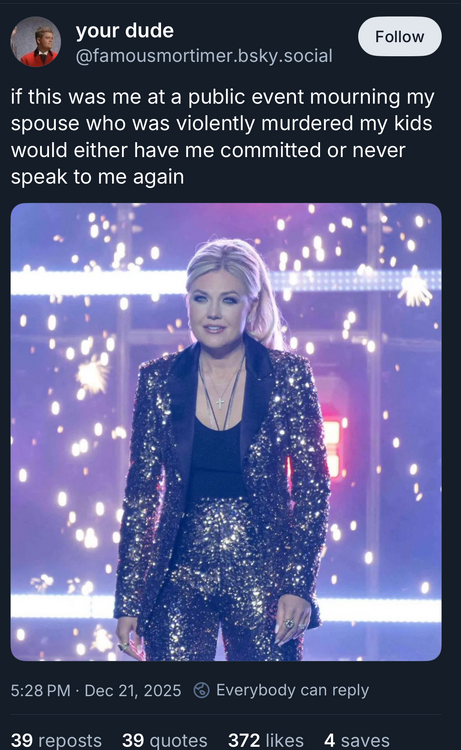Screen dimensions: 461x750
Task: Click the number 372 in the stats row
Action: (x=244, y=740)
